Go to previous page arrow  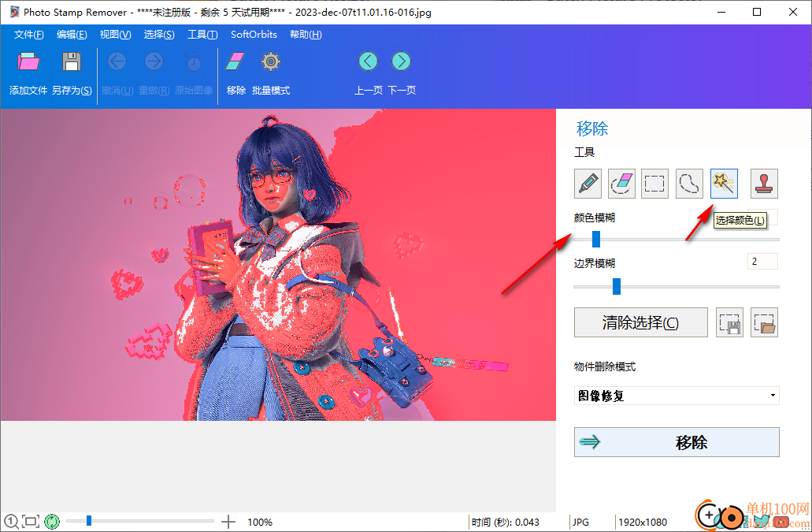coord(369,61)
